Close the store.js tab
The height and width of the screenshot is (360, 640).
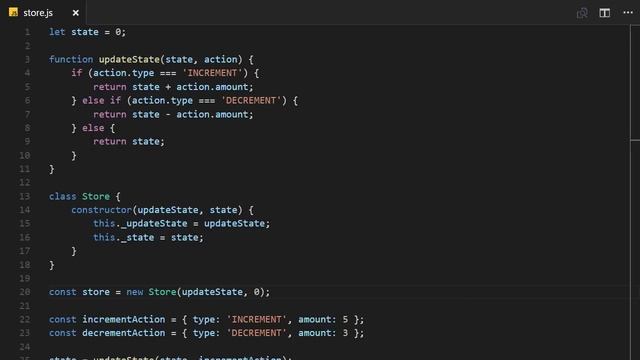pos(76,13)
